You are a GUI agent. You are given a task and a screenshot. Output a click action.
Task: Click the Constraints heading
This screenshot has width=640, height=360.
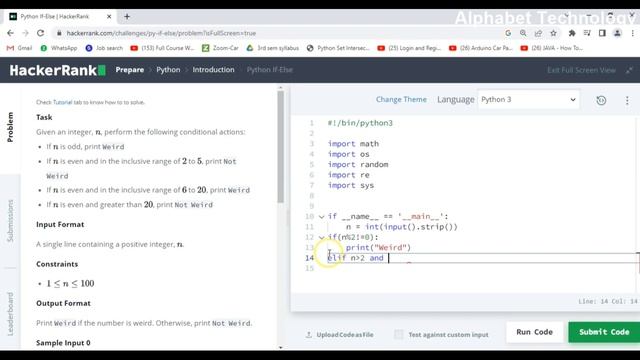coord(57,264)
